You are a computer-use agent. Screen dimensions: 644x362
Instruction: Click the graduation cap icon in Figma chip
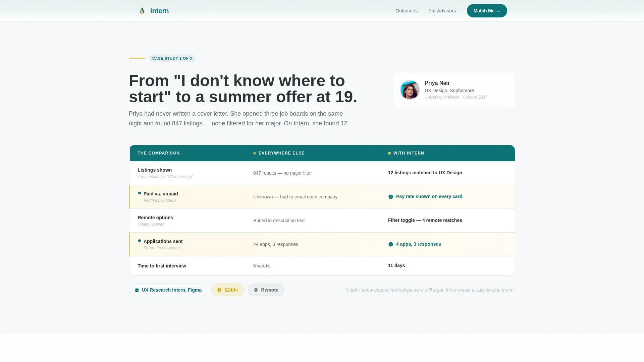[137, 290]
